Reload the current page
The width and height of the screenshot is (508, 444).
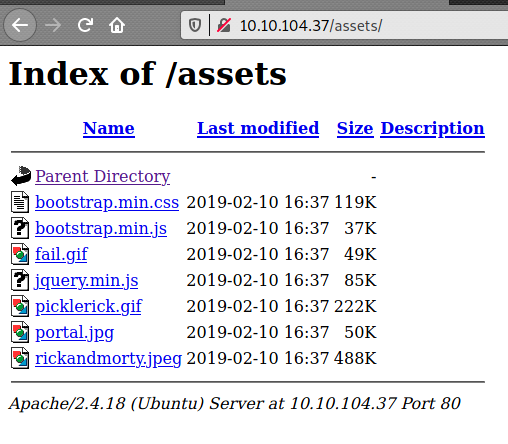85,25
